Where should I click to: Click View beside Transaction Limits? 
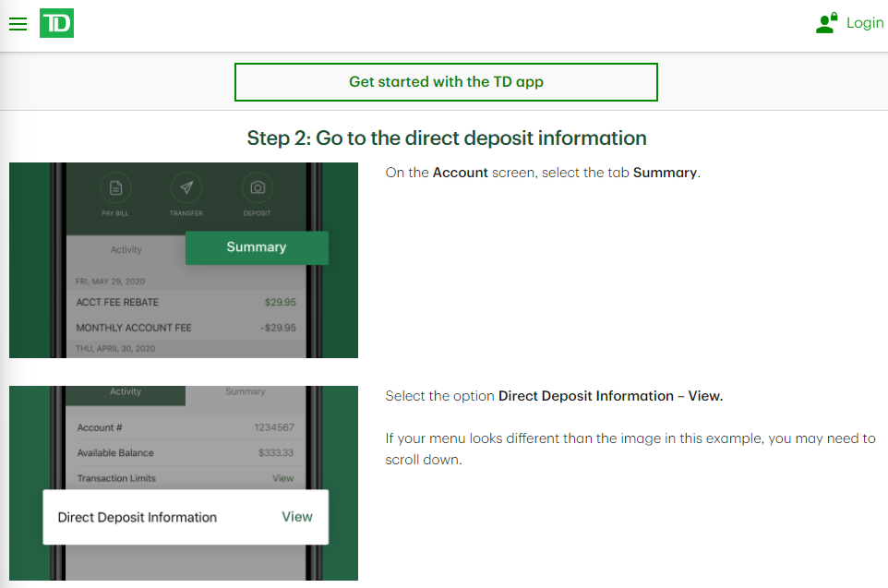pos(282,479)
